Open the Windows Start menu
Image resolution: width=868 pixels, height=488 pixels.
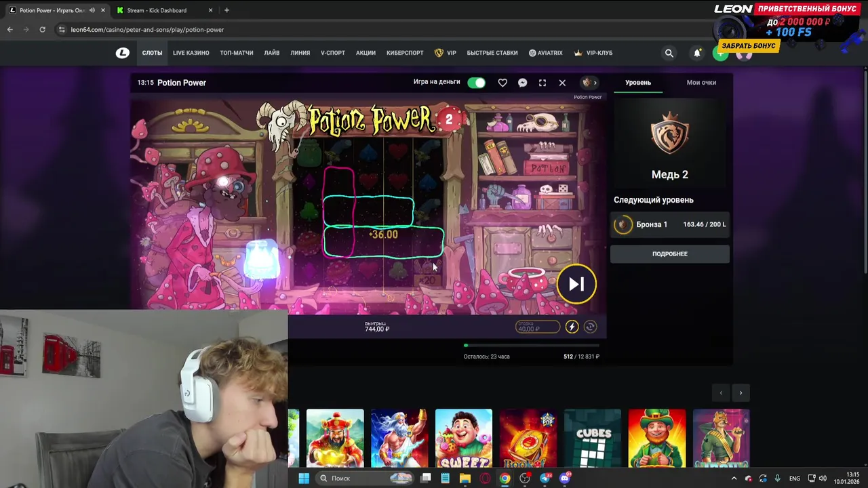[304, 479]
